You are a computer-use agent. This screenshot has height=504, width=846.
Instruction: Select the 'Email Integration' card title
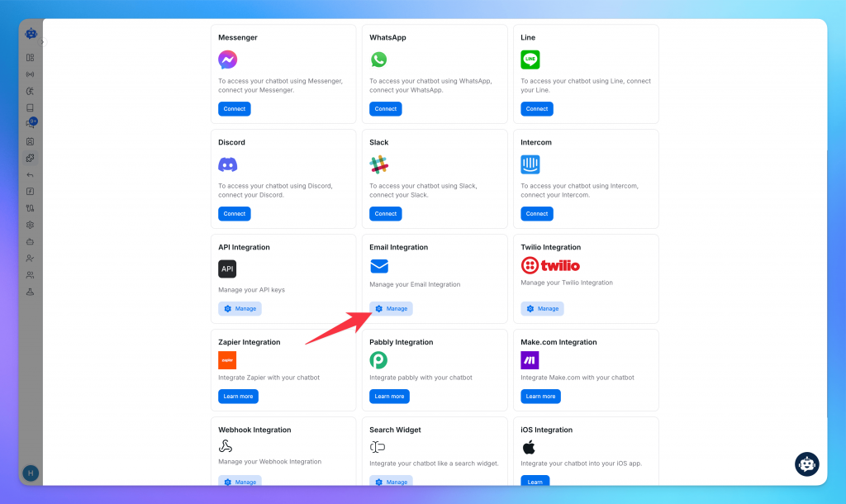point(399,247)
